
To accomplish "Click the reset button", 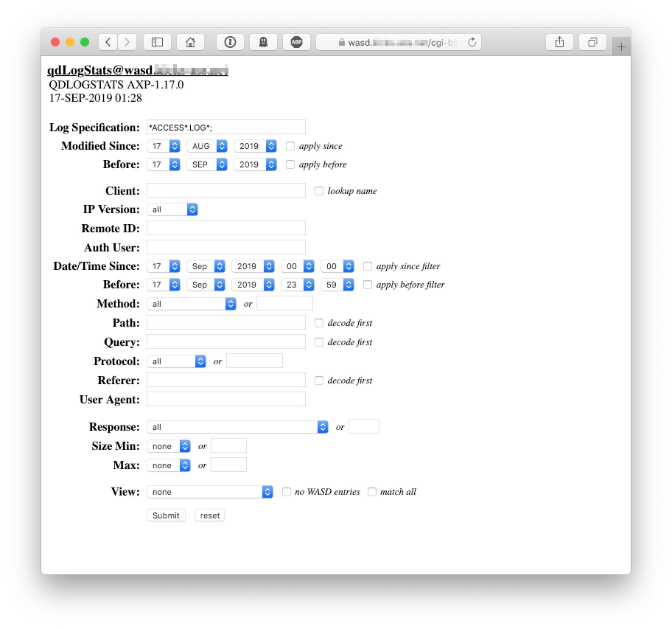I will [210, 515].
